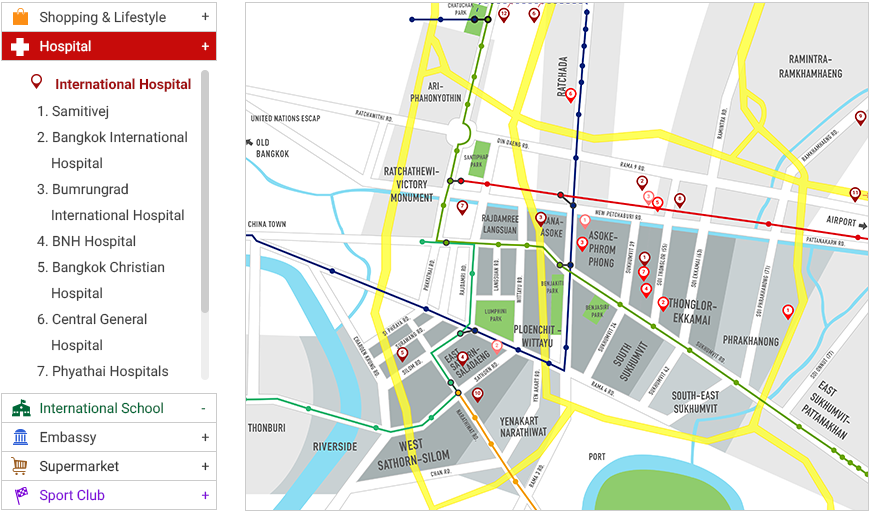
Task: Collapse International School with minus sign
Action: click(204, 408)
